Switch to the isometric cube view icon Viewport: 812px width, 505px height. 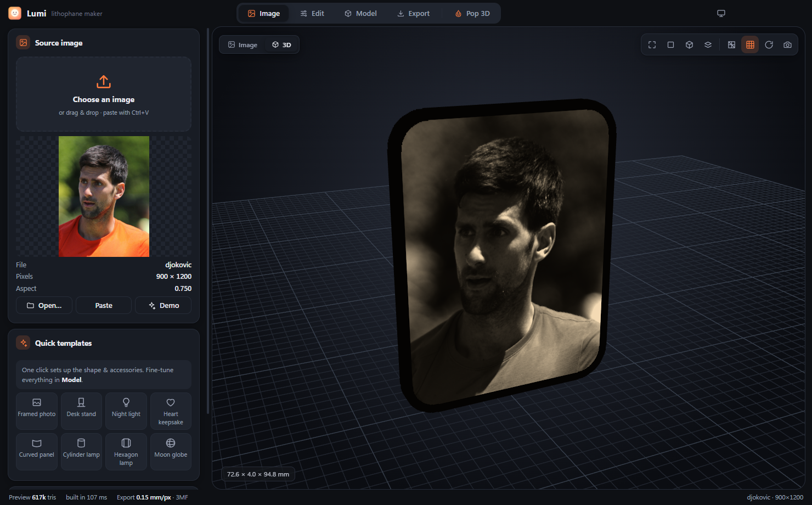(x=689, y=45)
